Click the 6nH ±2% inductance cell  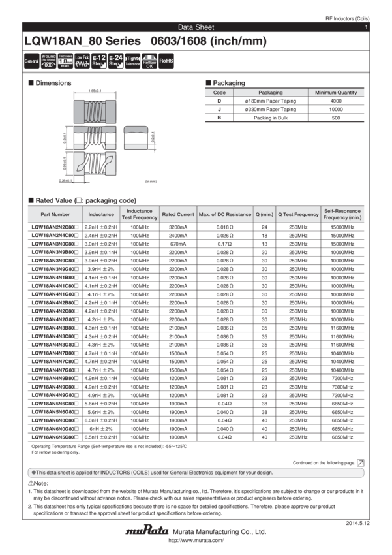(x=101, y=429)
